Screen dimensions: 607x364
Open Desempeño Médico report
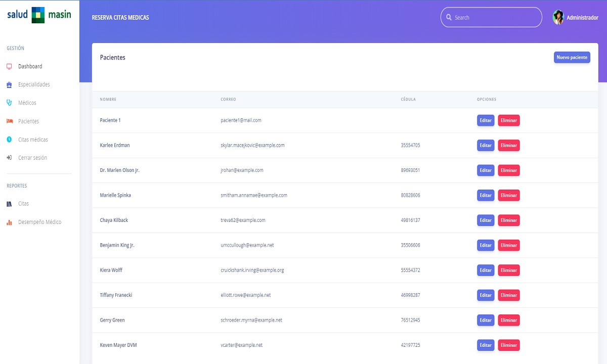39,222
